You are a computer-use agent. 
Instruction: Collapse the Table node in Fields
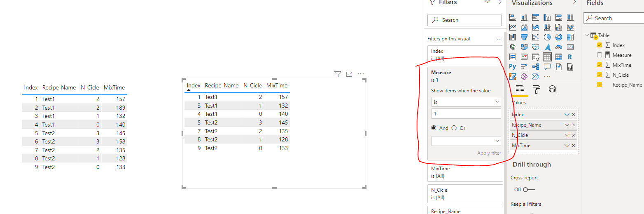tap(586, 35)
